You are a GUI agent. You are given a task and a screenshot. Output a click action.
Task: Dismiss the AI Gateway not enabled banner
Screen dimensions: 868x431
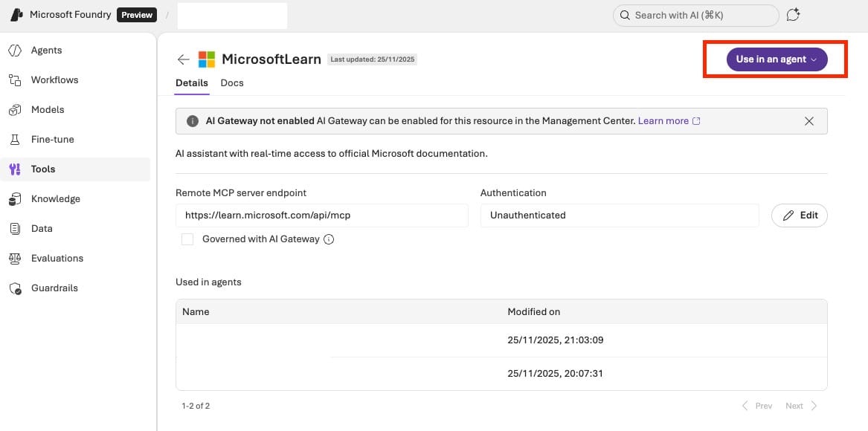[x=809, y=121]
